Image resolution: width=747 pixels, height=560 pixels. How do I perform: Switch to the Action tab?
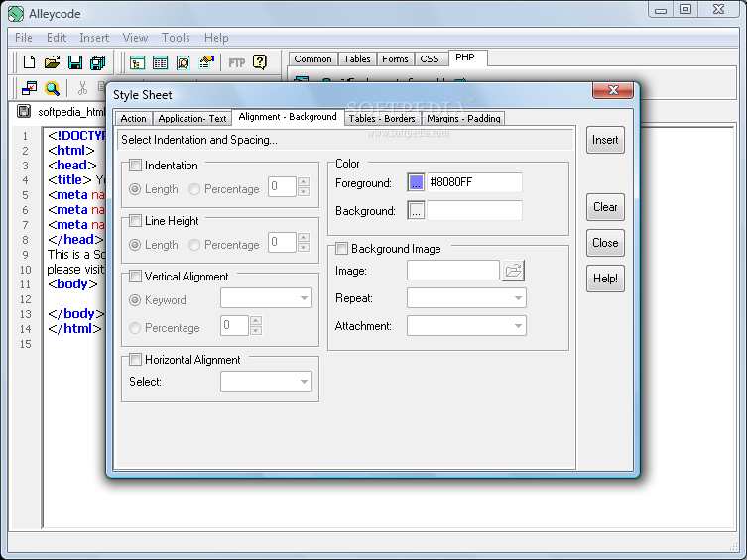pos(133,119)
